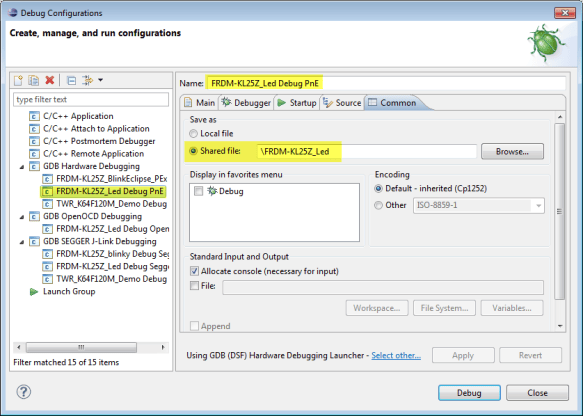Viewport: 583px width, 416px height.
Task: Open the Select other... launcher link
Action: click(396, 356)
